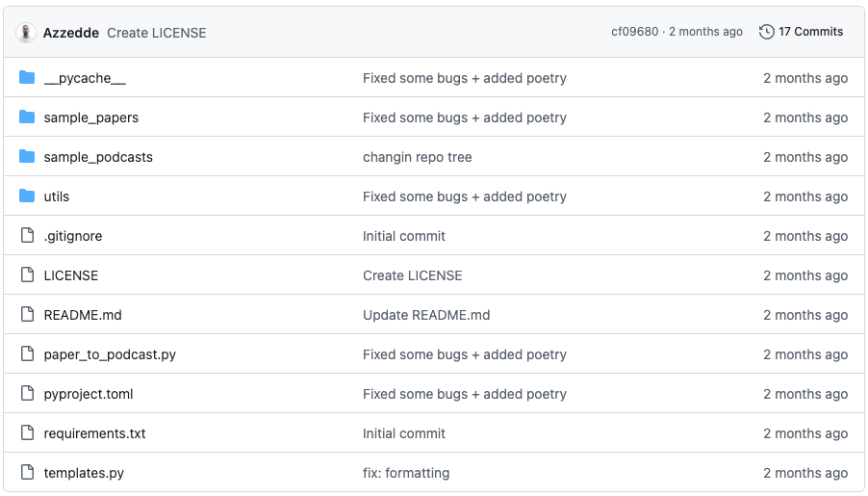Open the requirements.txt file

point(94,433)
